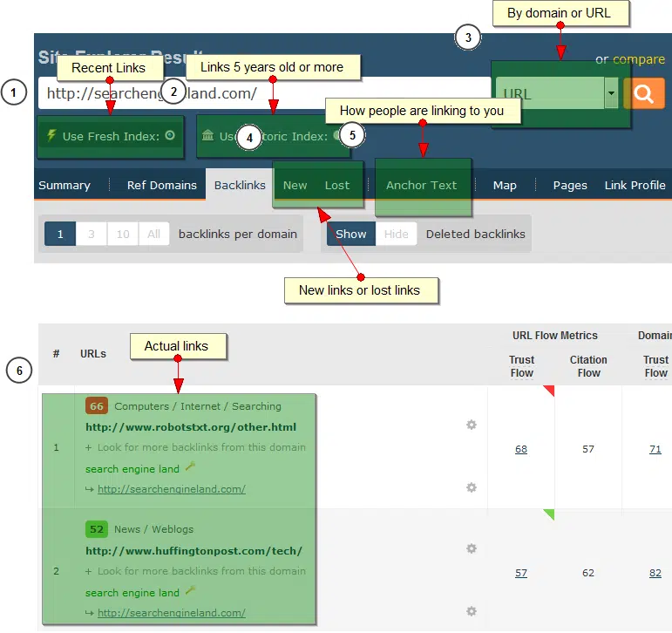Open the searchengineland.com target link in row 2
Screen dimensions: 672x633
click(x=172, y=613)
